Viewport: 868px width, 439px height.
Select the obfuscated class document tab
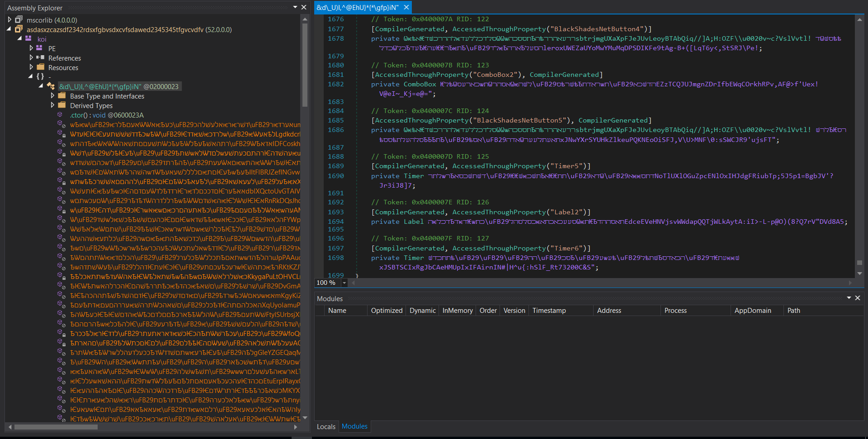[x=357, y=7]
